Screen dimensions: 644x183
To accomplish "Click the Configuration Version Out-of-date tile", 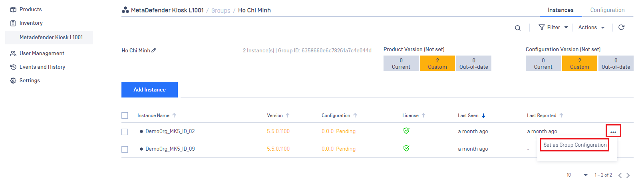I will tap(616, 63).
